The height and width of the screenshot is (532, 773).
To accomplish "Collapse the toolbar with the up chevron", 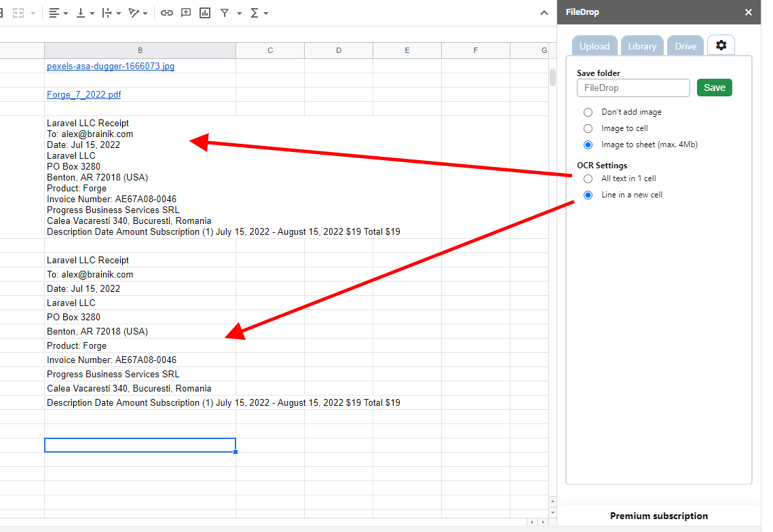I will tap(544, 14).
